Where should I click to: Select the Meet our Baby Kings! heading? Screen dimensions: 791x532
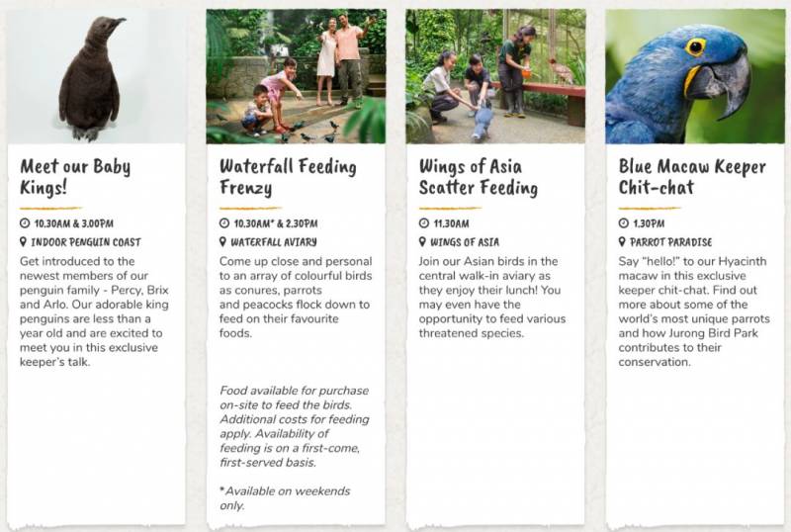[x=75, y=177]
